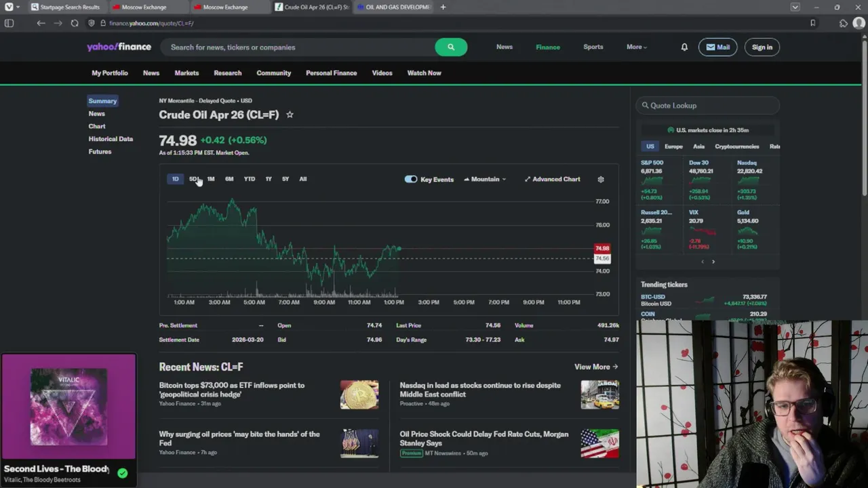Select the Cryptocurrencies markets tab

pyautogui.click(x=737, y=146)
